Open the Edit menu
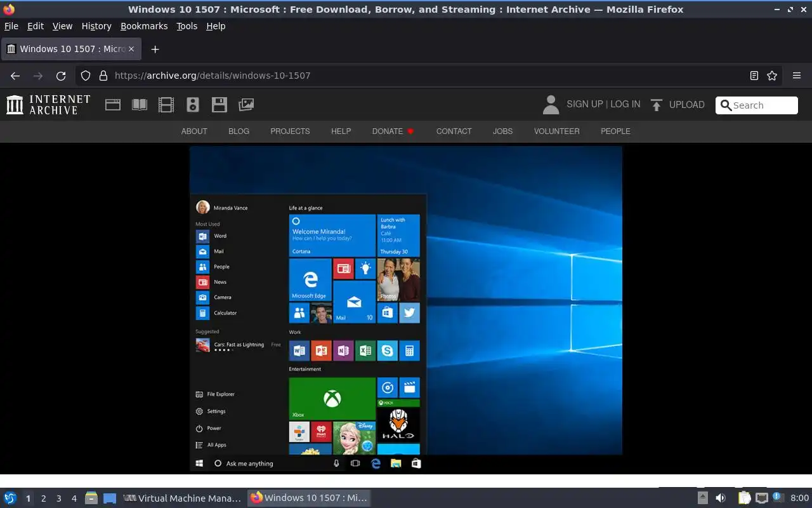Screen dimensions: 812x508 [x=36, y=26]
